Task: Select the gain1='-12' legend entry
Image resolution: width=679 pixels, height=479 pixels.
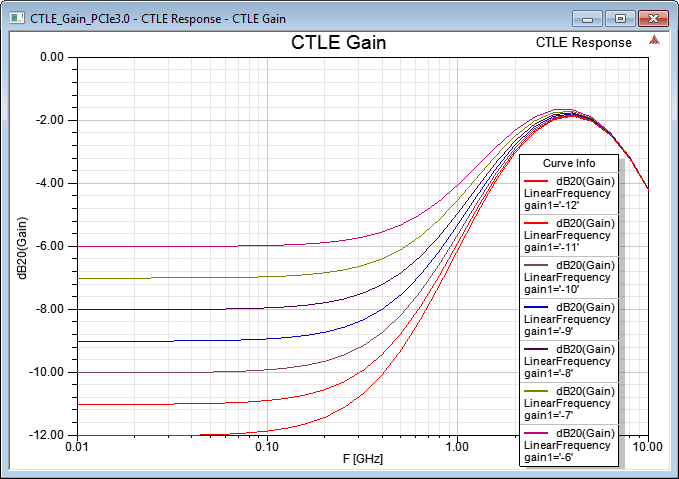Action: 569,193
